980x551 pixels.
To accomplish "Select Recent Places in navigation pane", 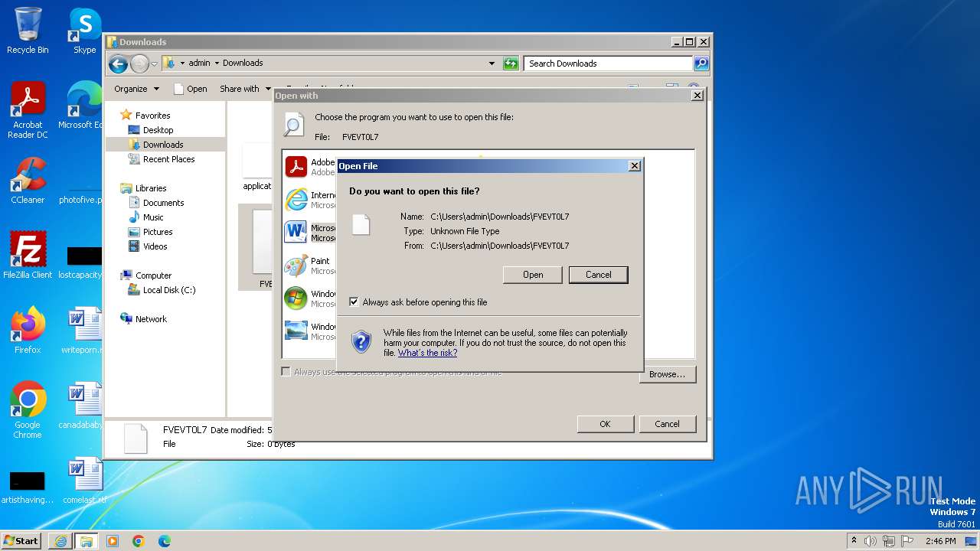I will point(168,159).
